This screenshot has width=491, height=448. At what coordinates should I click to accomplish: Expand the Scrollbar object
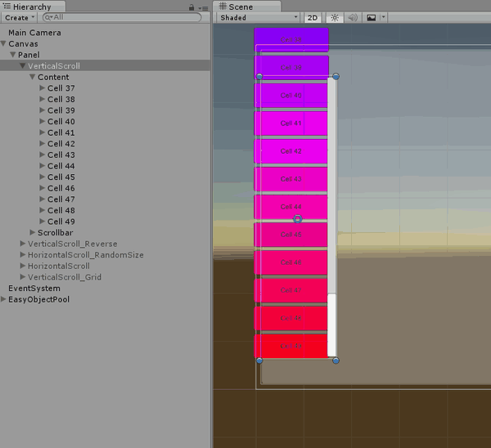[x=32, y=232]
